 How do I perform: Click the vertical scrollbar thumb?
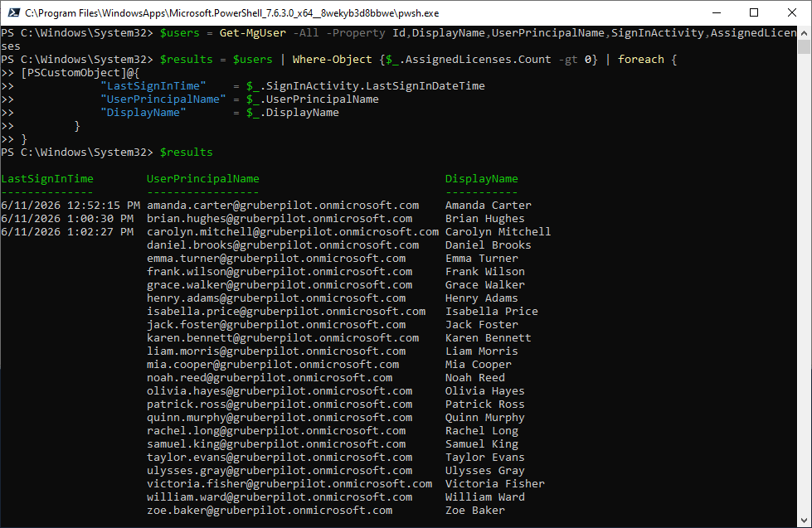click(x=804, y=46)
